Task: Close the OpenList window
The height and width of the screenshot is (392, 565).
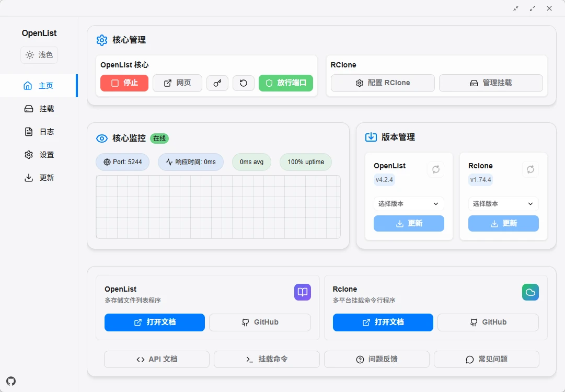Action: point(549,8)
